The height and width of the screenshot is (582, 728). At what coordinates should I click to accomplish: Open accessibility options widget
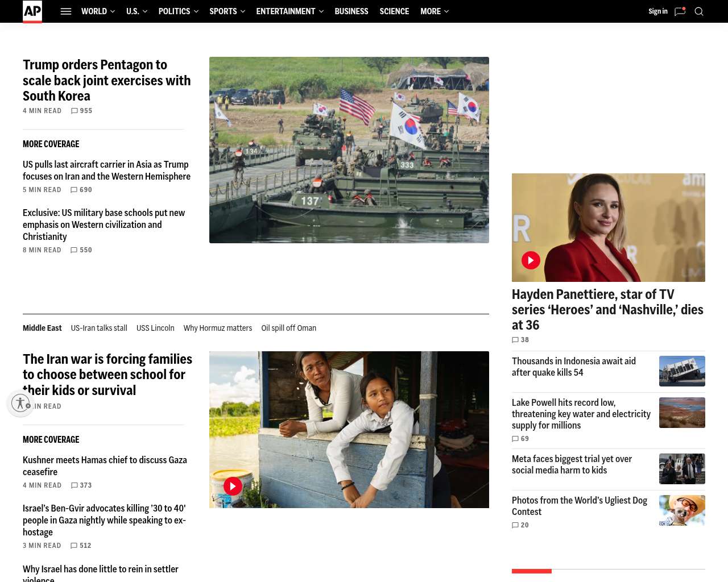[x=20, y=403]
